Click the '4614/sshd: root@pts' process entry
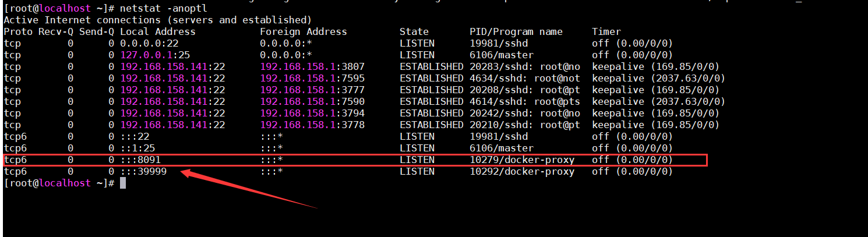Image resolution: width=868 pixels, height=237 pixels. 525,102
